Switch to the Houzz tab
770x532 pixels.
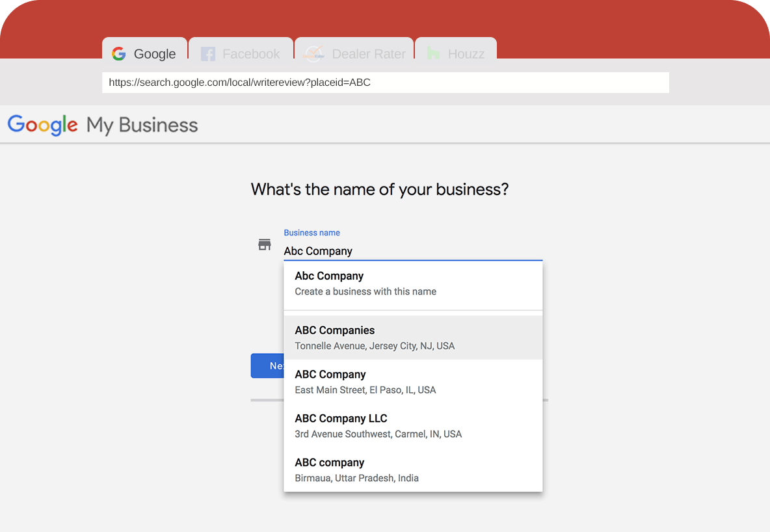tap(456, 49)
